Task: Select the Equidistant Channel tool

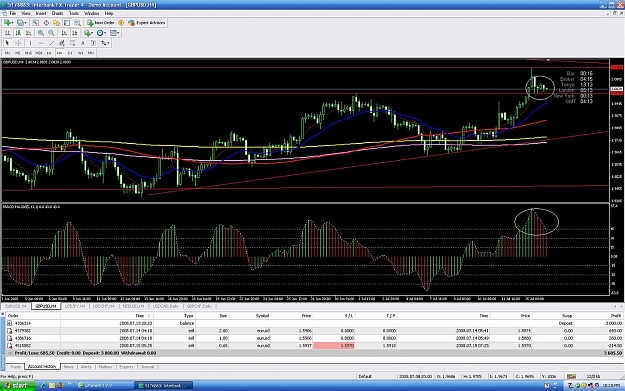Action: (x=62, y=43)
